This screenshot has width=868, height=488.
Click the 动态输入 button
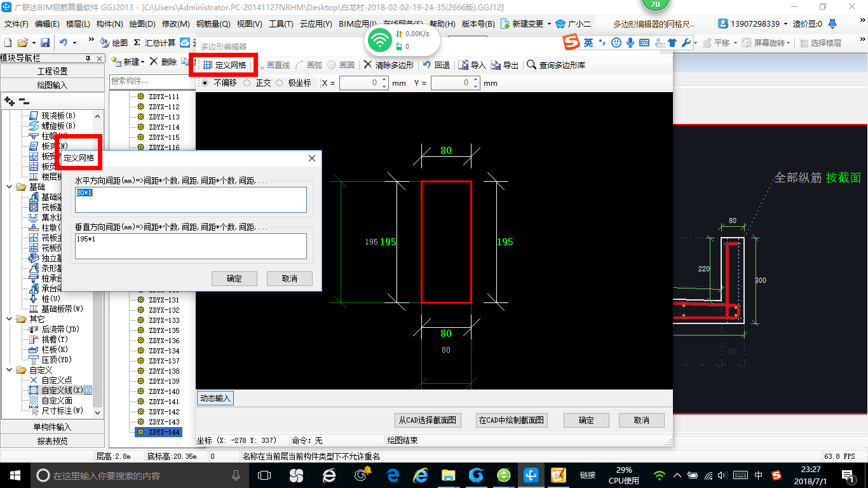click(215, 398)
